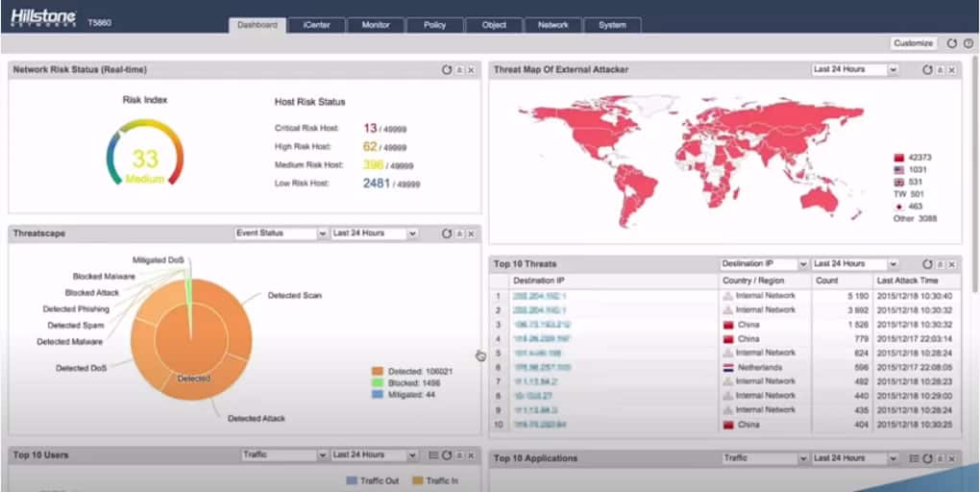Image resolution: width=980 pixels, height=492 pixels.
Task: Click Netherlands flag in Top 10 Threats table
Action: [727, 368]
